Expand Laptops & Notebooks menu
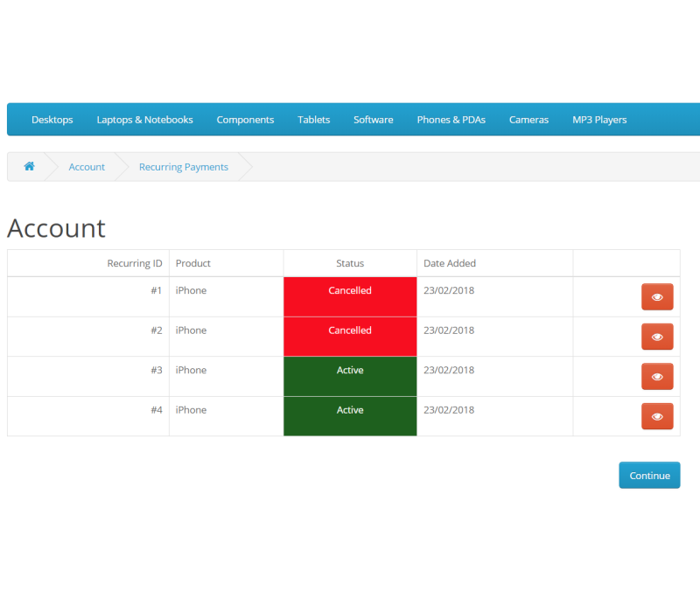This screenshot has height=612, width=700. click(144, 120)
